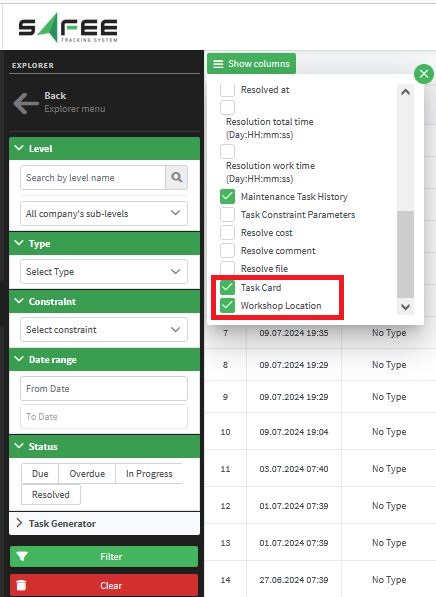Click the trash icon on Clear button

click(21, 585)
